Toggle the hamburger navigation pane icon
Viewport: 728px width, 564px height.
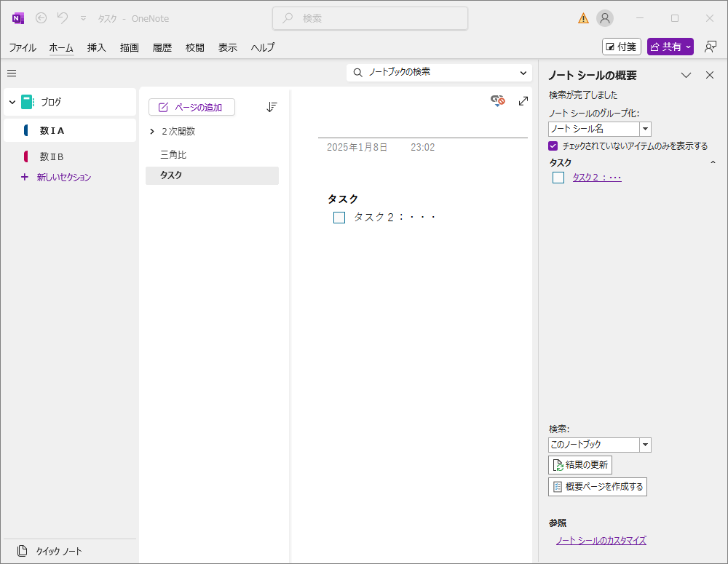pos(12,73)
